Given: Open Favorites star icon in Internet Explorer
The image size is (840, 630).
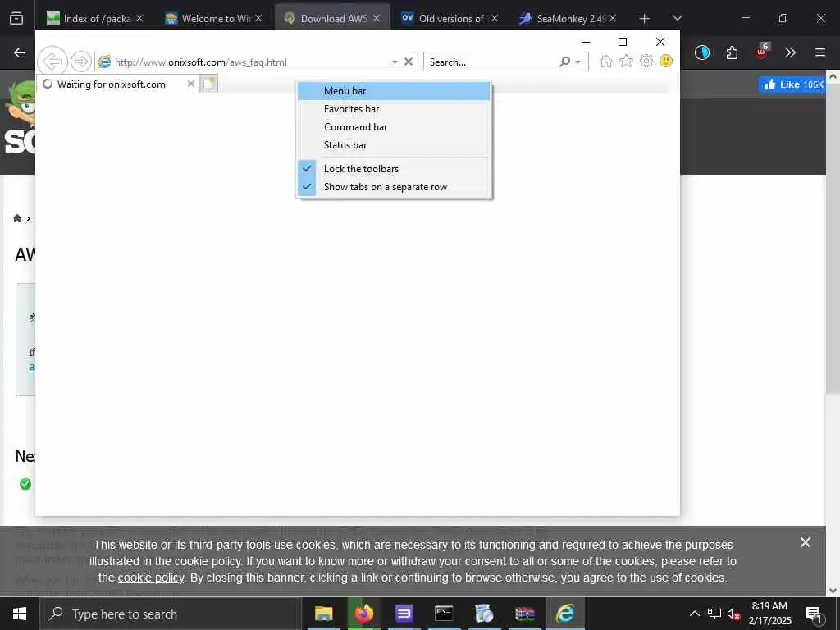Looking at the screenshot, I should (626, 62).
